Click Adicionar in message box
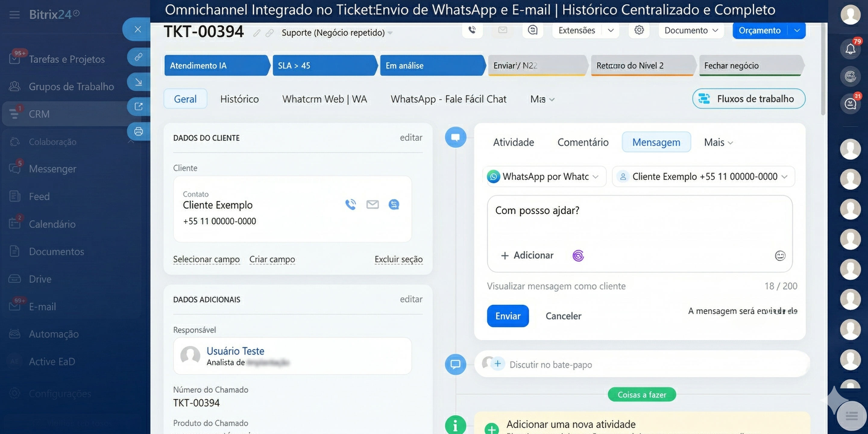Image resolution: width=868 pixels, height=434 pixels. pyautogui.click(x=527, y=255)
